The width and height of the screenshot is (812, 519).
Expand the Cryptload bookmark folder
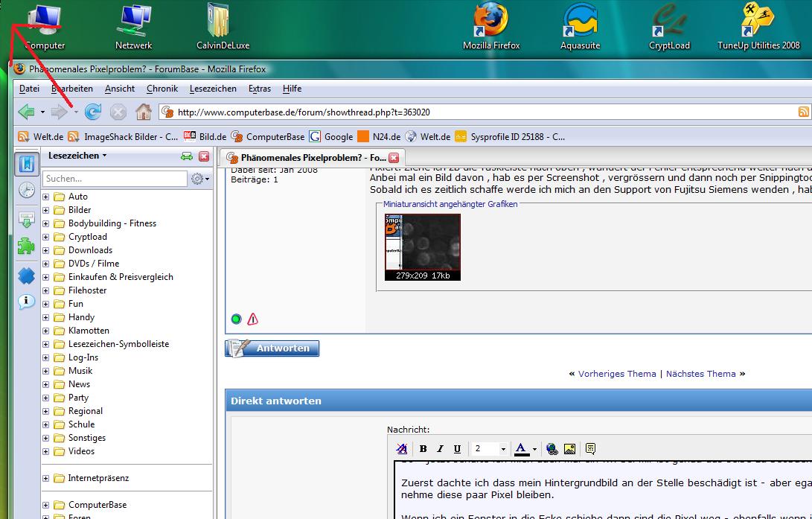click(x=45, y=238)
